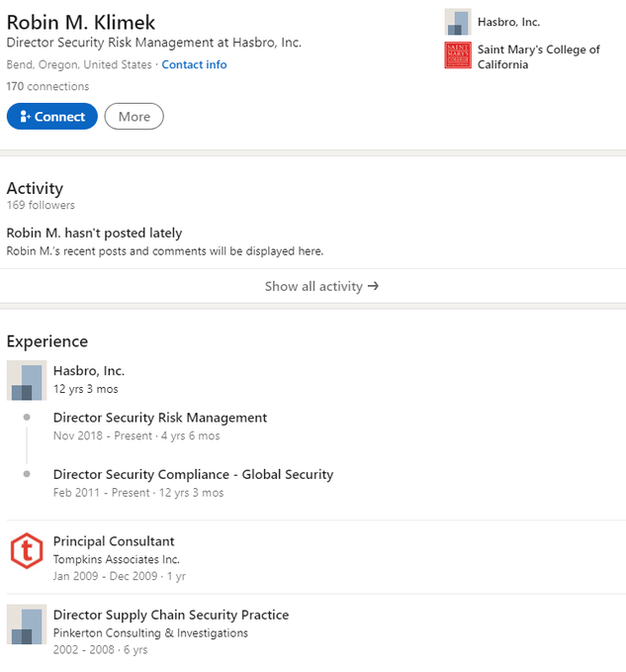The height and width of the screenshot is (672, 626).
Task: Click the Robin M. Klimek profile name
Action: [x=81, y=22]
